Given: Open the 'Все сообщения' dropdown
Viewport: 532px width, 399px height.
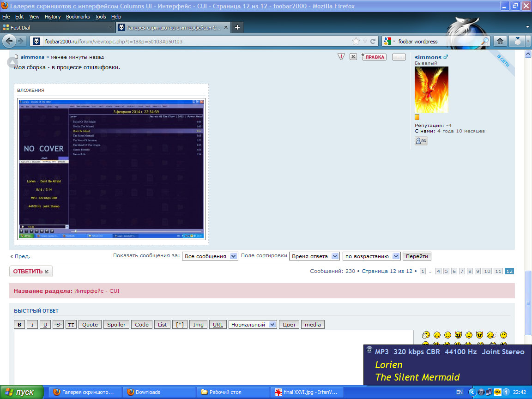Looking at the screenshot, I should (x=210, y=256).
